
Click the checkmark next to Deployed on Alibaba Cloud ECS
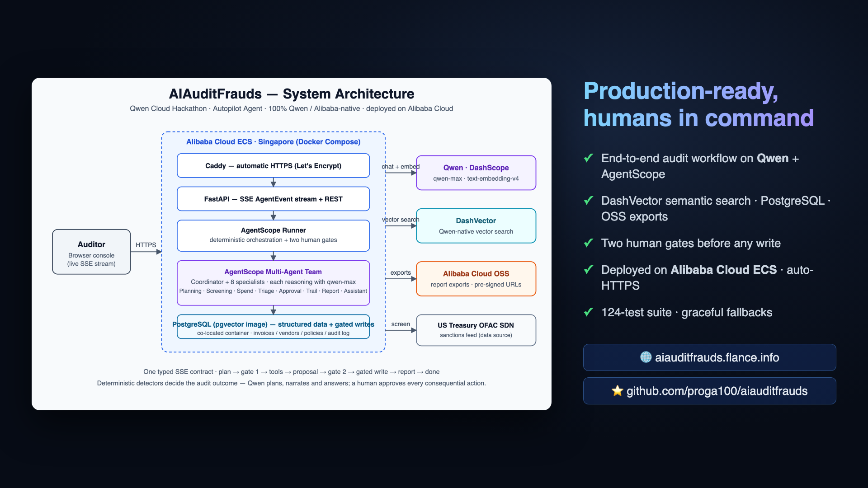[x=589, y=269]
